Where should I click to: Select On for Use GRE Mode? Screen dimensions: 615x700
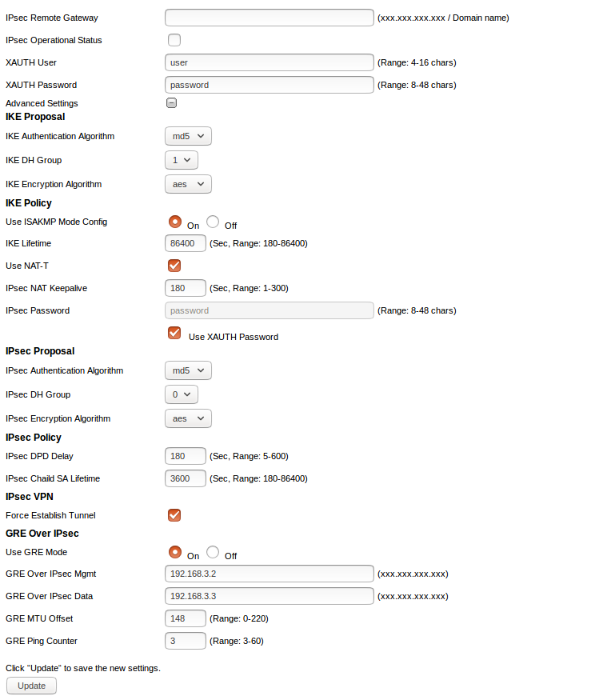(x=175, y=552)
